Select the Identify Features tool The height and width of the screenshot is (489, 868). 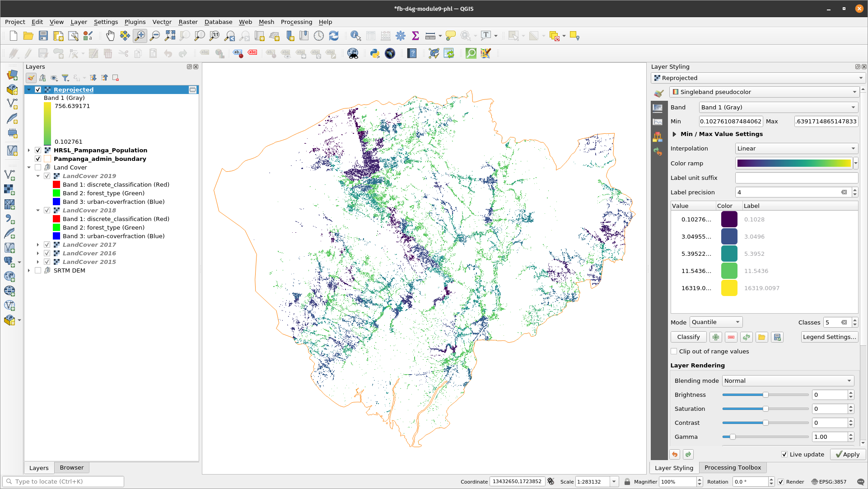356,36
